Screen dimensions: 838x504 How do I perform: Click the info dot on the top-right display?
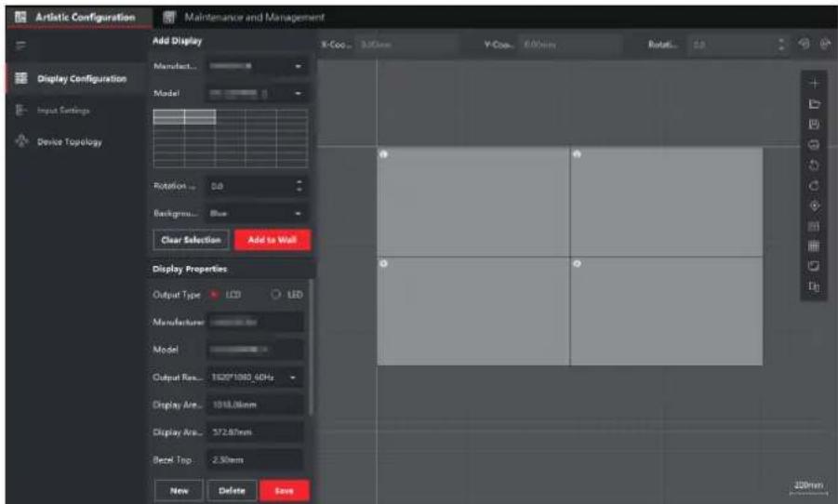pos(577,154)
